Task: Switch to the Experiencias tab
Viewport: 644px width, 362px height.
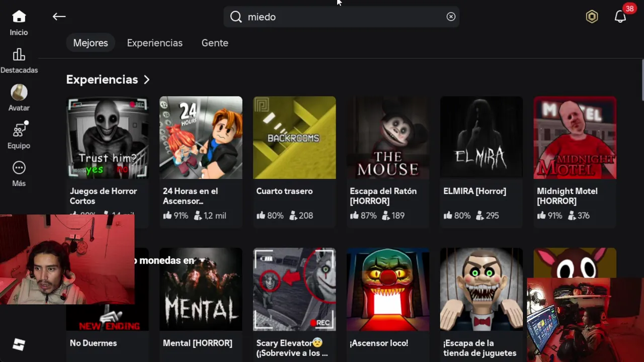Action: click(x=154, y=43)
